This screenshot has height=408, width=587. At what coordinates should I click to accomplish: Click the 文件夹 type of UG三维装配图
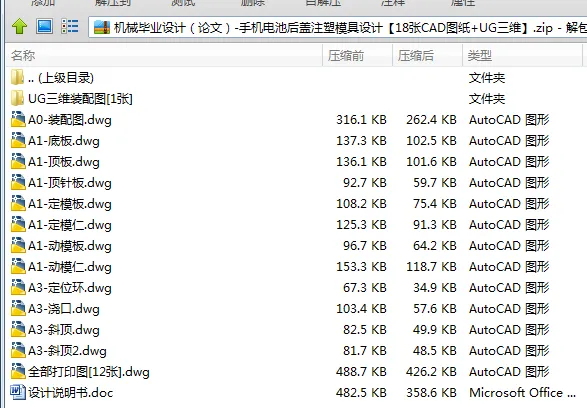click(487, 98)
